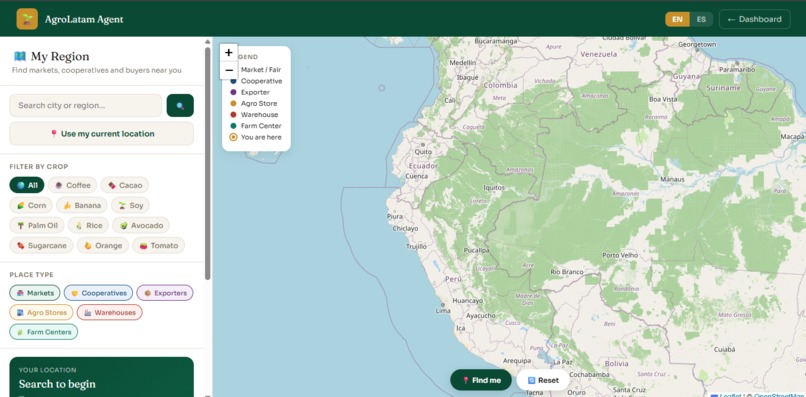Click Use my current location

[101, 134]
